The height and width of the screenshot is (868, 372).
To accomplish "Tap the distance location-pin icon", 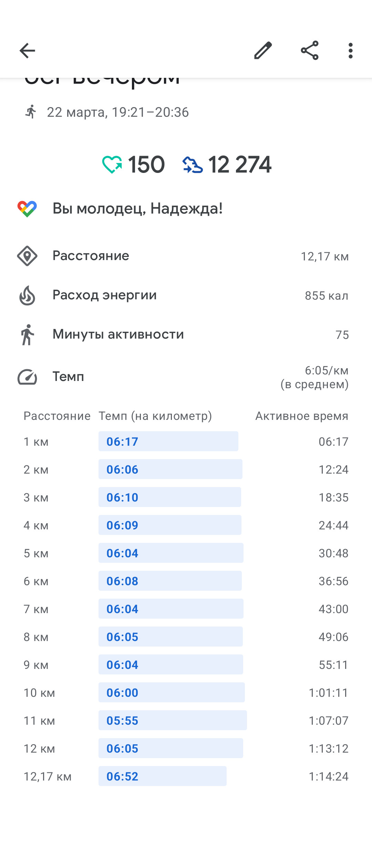I will [x=27, y=256].
